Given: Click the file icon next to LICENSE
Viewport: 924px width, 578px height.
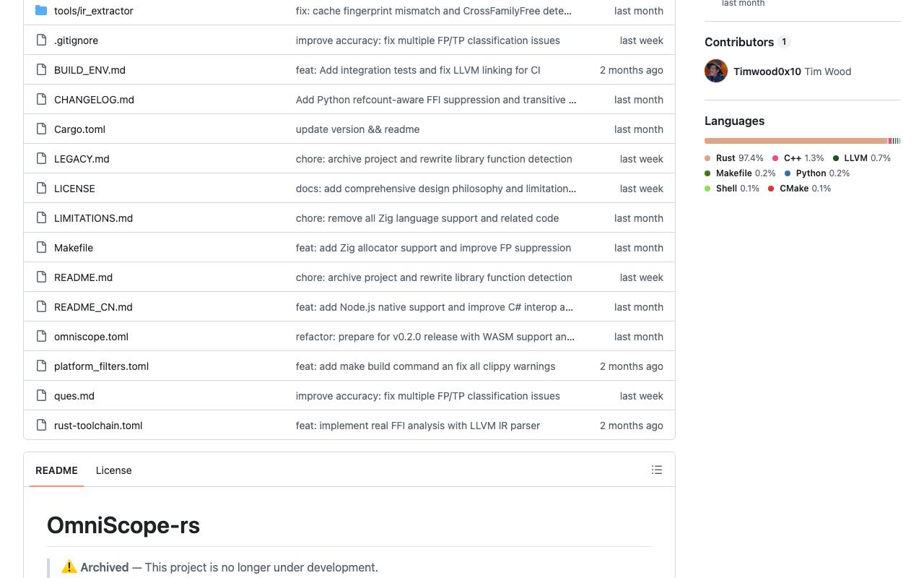Looking at the screenshot, I should (41, 189).
